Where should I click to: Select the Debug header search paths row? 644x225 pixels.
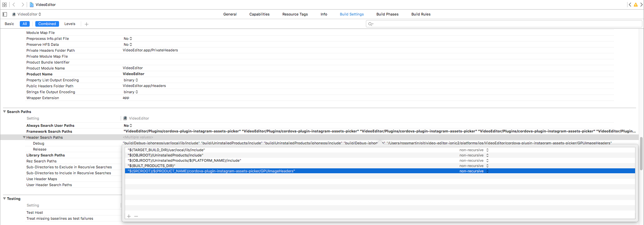(39, 143)
